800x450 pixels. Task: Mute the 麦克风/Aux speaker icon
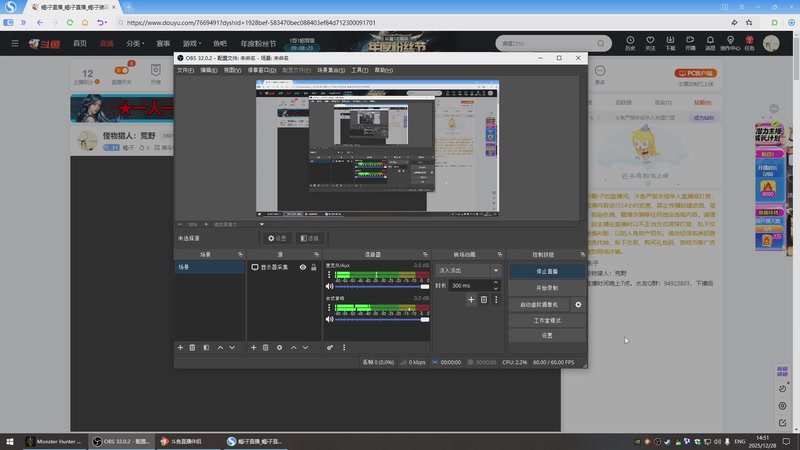[x=329, y=287]
